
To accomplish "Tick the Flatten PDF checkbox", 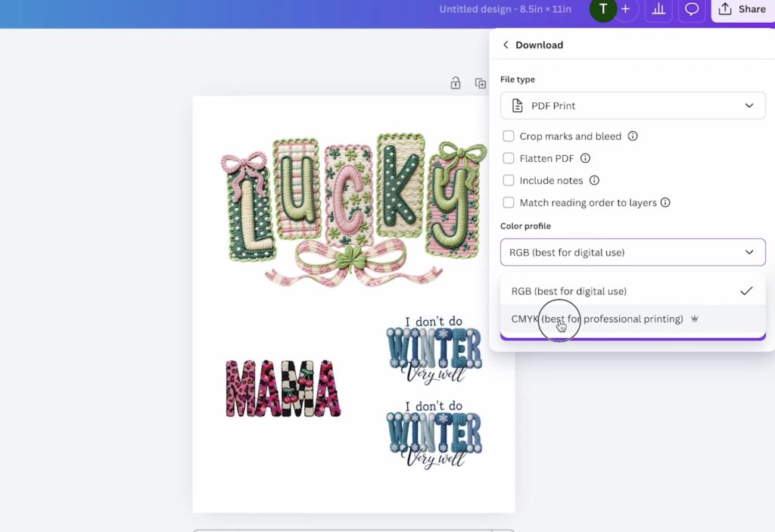I will coord(509,158).
